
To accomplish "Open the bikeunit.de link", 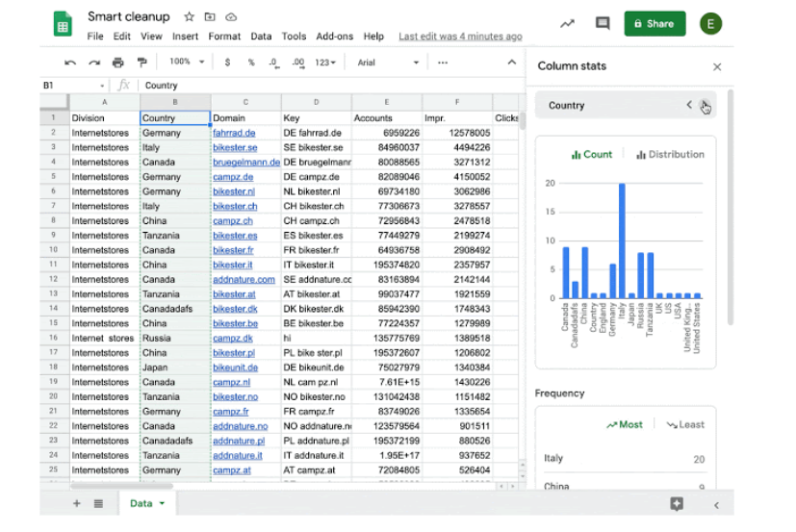I will (x=236, y=367).
